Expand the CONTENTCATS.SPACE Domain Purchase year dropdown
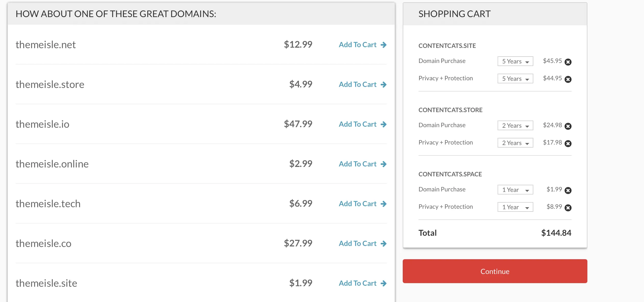The height and width of the screenshot is (302, 644). pyautogui.click(x=515, y=189)
